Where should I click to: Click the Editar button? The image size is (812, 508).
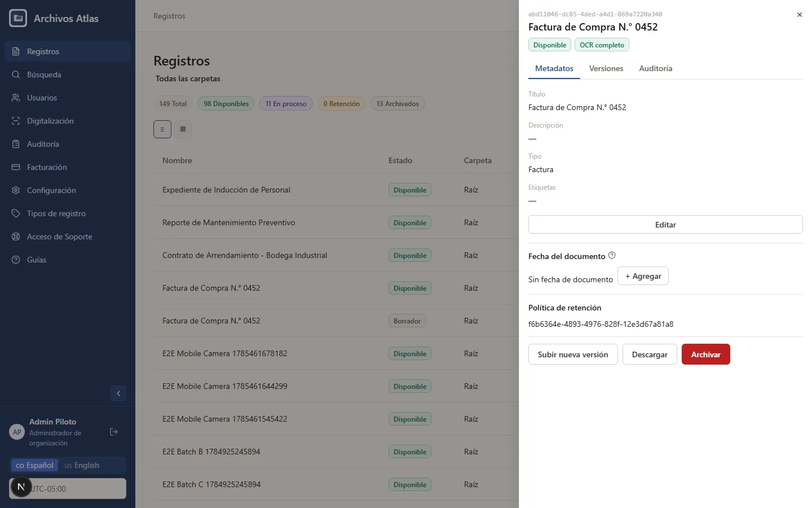coord(665,225)
